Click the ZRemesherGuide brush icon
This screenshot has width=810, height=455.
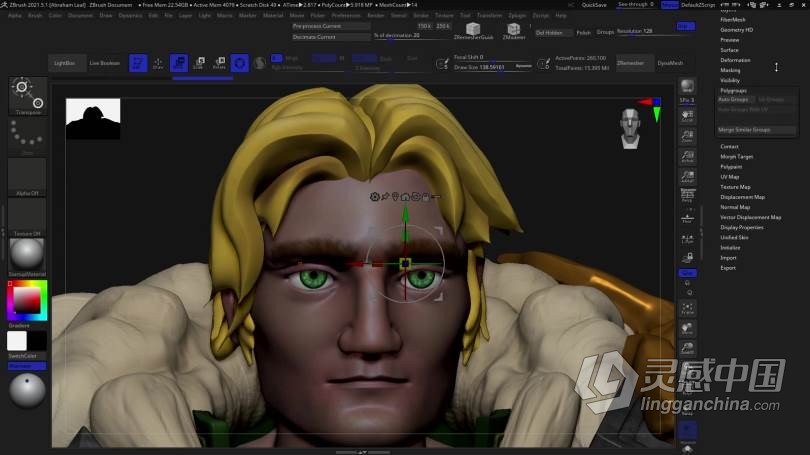tap(473, 31)
